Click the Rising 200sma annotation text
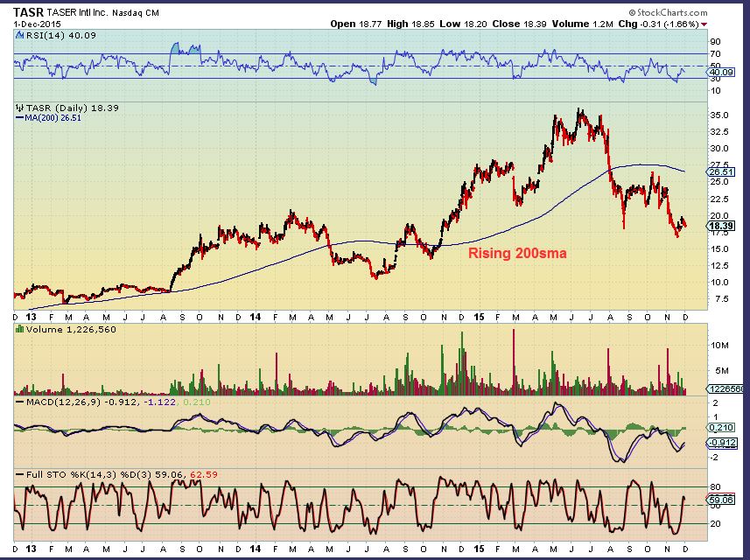750x560 pixels. (517, 253)
